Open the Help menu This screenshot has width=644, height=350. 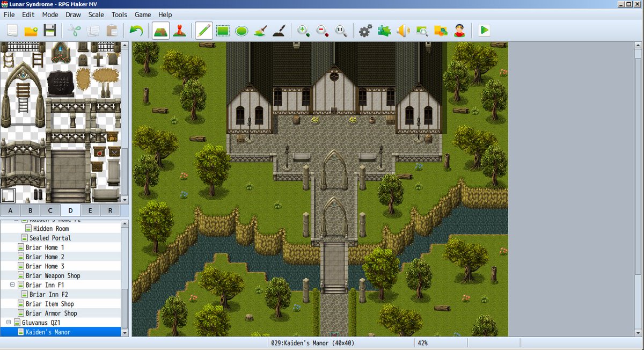coord(165,14)
